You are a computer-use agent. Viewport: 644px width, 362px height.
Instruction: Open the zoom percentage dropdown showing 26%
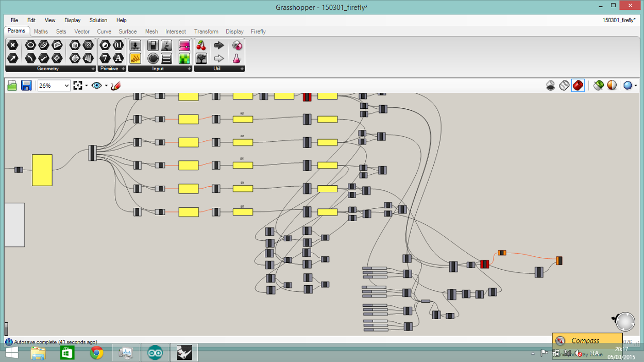point(66,85)
